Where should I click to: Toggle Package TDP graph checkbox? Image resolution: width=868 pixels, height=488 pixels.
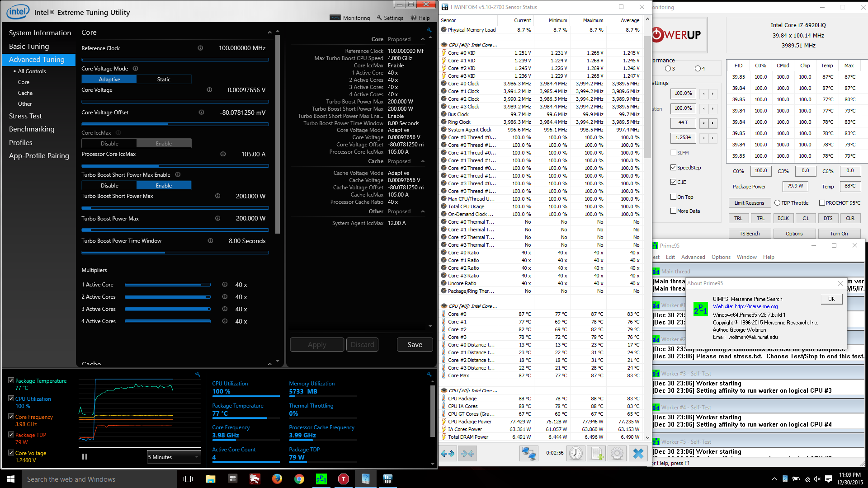coord(11,435)
